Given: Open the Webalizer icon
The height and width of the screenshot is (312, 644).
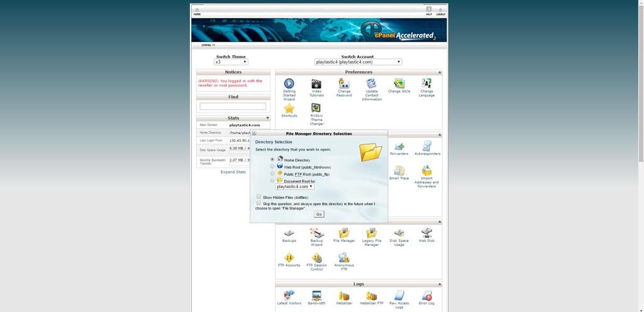Looking at the screenshot, I should (x=344, y=296).
